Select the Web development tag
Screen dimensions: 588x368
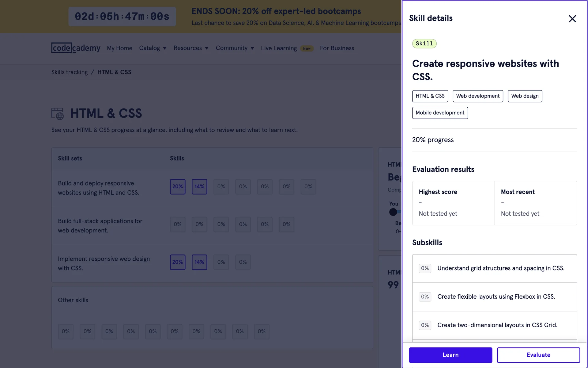pos(477,96)
